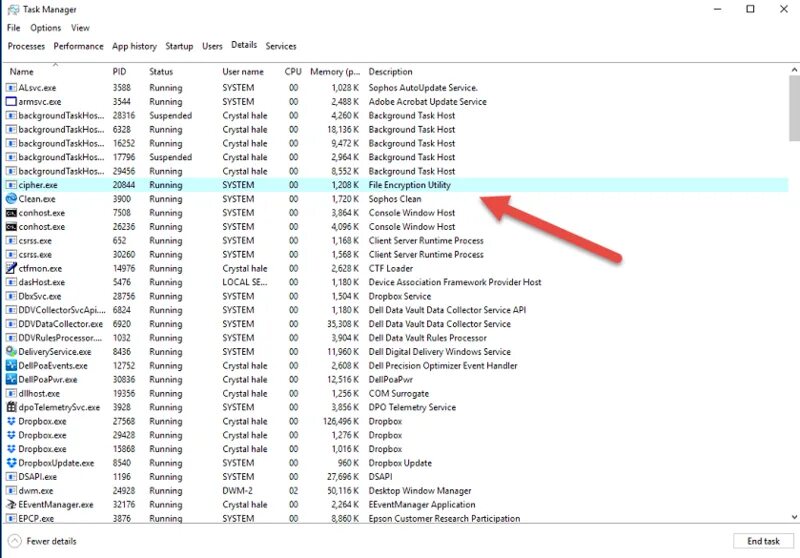Collapse view with Fewer details
Image resolution: width=800 pixels, height=558 pixels.
click(42, 541)
